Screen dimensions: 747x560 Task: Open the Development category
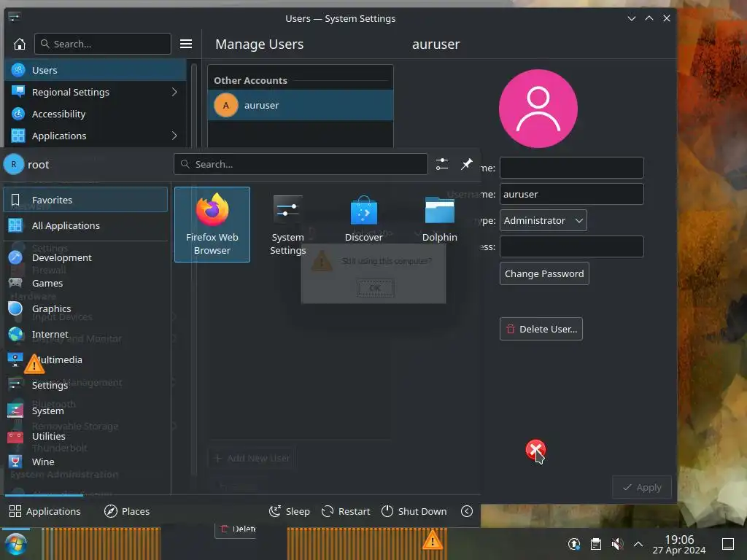(x=86, y=257)
